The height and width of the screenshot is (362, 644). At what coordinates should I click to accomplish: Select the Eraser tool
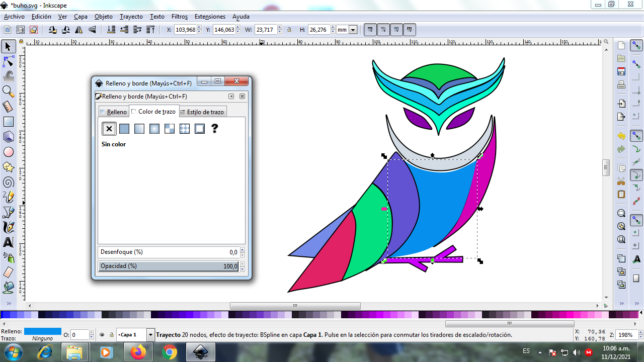[x=8, y=273]
